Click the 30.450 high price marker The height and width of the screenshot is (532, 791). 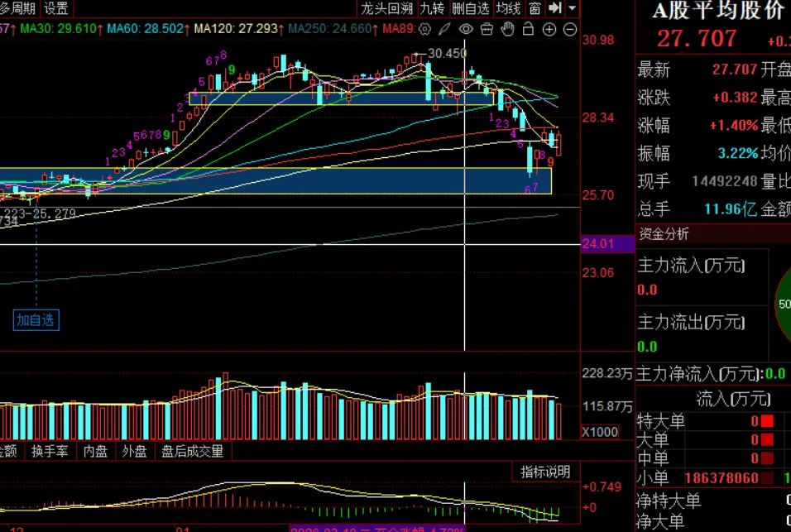447,54
